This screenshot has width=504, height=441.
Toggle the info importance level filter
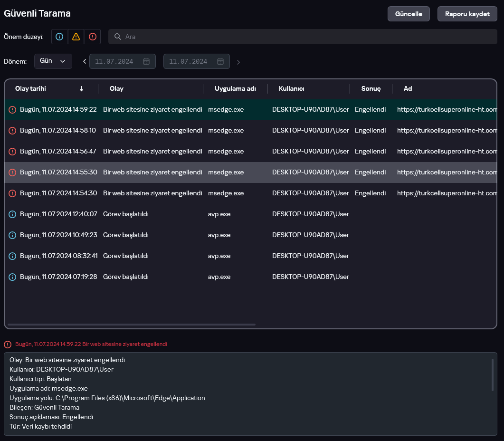[59, 37]
